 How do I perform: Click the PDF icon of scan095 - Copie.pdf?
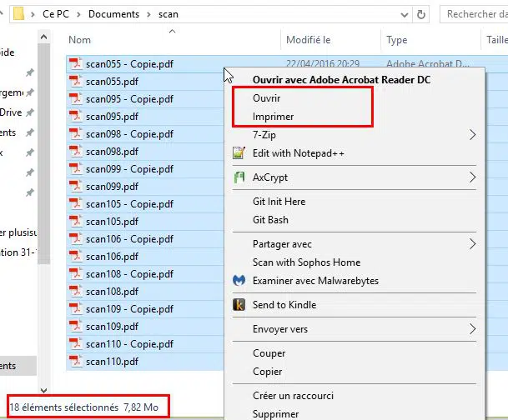coord(76,98)
